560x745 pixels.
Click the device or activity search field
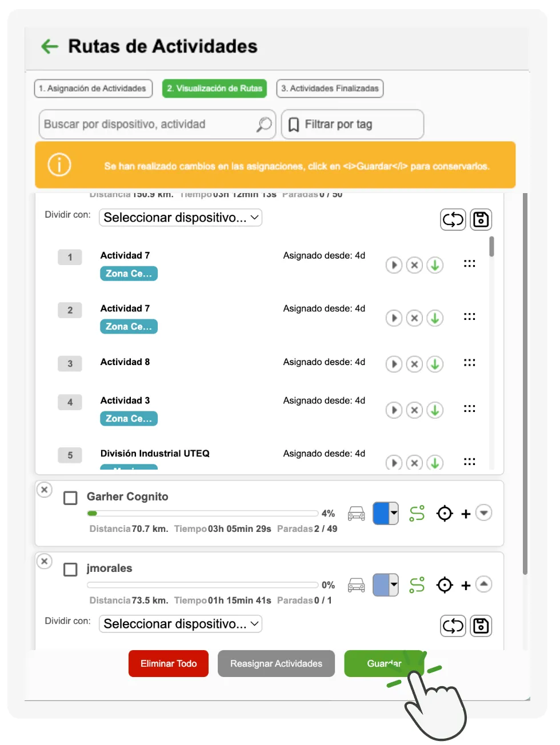(157, 125)
